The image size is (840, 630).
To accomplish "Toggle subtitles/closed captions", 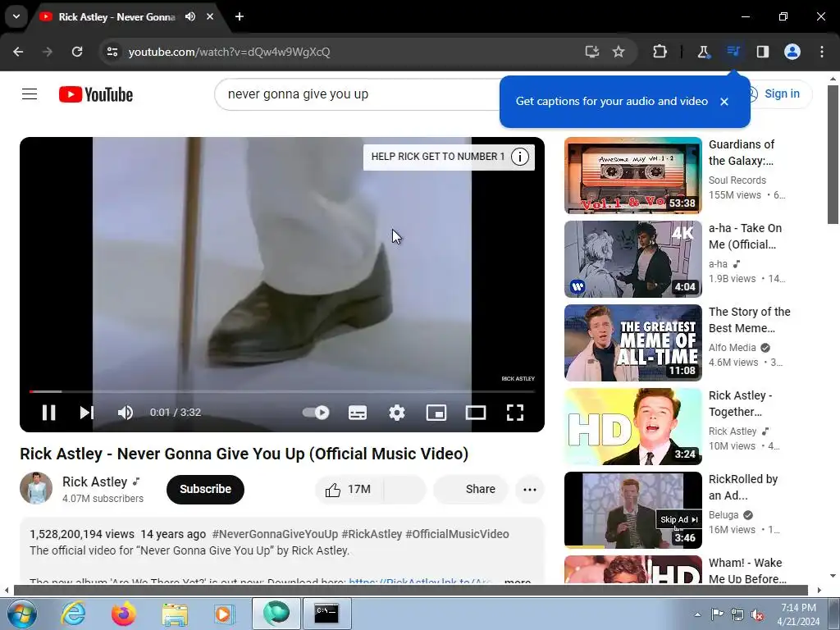I will pyautogui.click(x=358, y=413).
